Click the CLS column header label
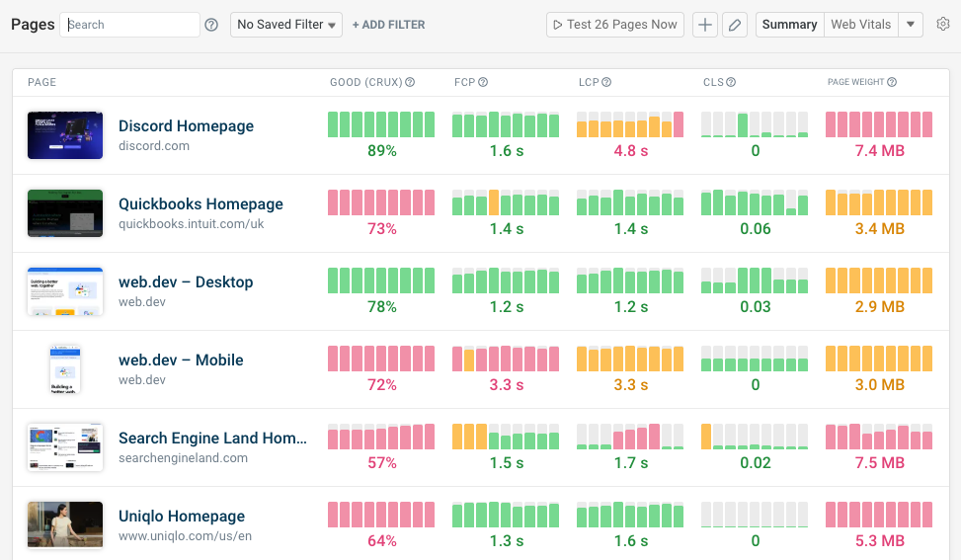The image size is (961, 560). coord(713,82)
